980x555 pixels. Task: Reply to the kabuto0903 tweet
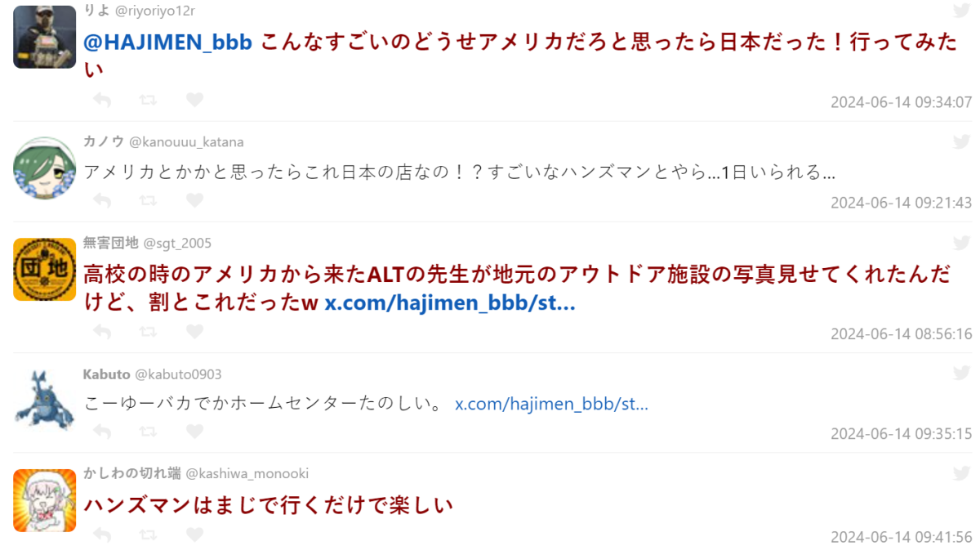(102, 432)
